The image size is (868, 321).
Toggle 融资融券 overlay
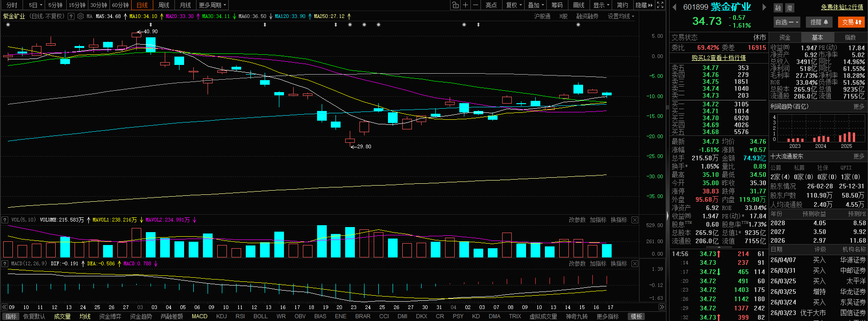587,16
